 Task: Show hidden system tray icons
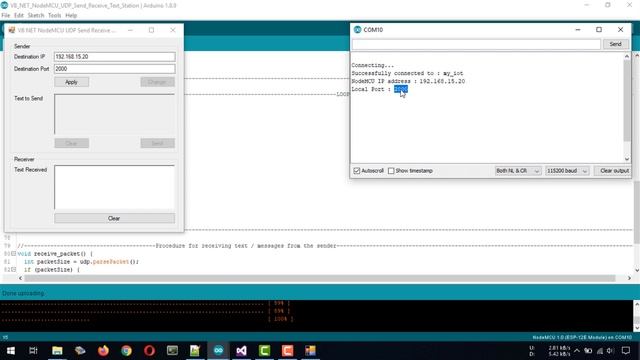point(577,351)
